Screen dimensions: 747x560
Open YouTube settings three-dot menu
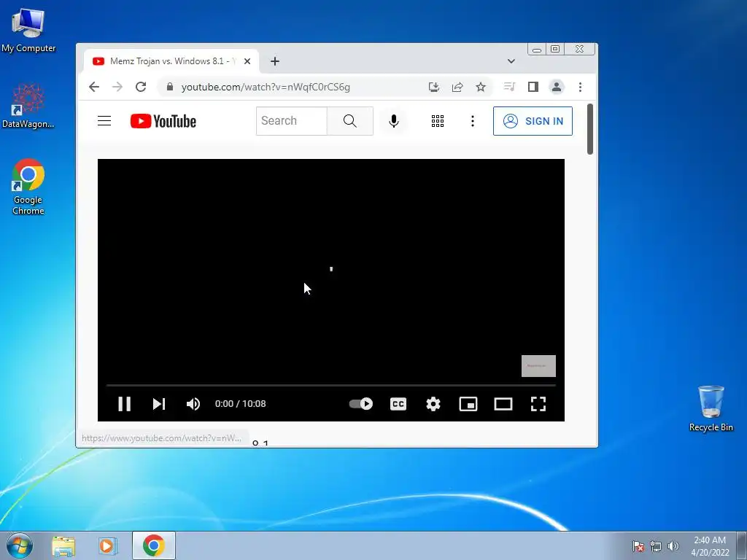point(473,121)
